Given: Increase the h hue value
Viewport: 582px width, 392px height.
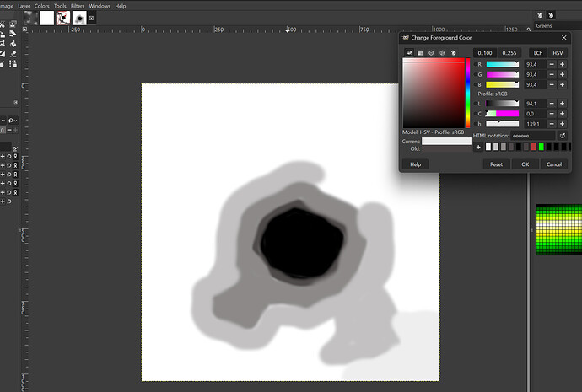Looking at the screenshot, I should coord(563,124).
